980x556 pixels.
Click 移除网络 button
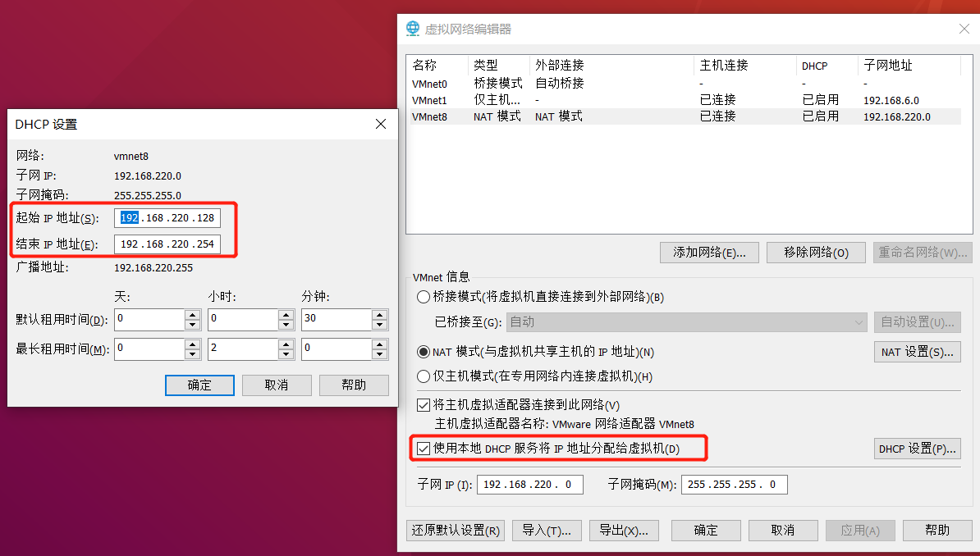coord(816,253)
